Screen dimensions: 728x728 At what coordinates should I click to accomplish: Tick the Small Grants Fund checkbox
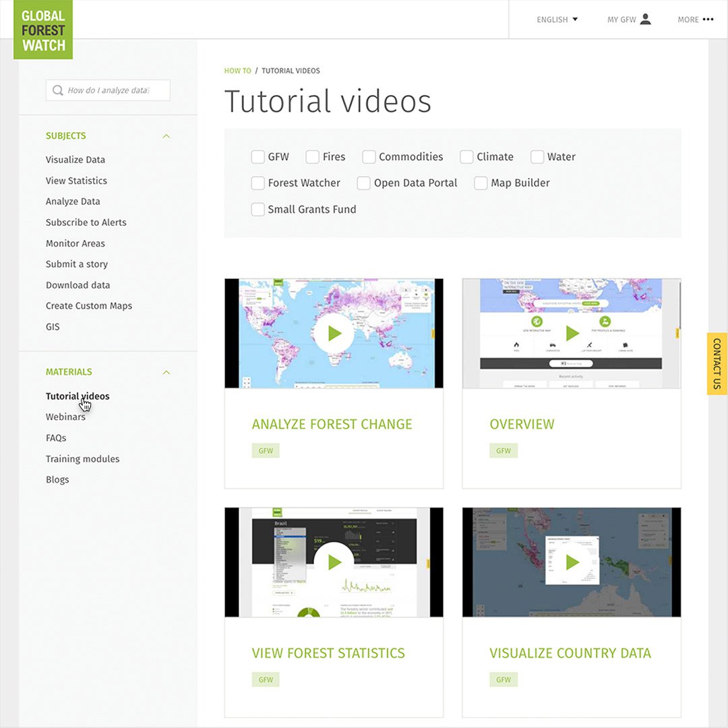[x=257, y=210]
